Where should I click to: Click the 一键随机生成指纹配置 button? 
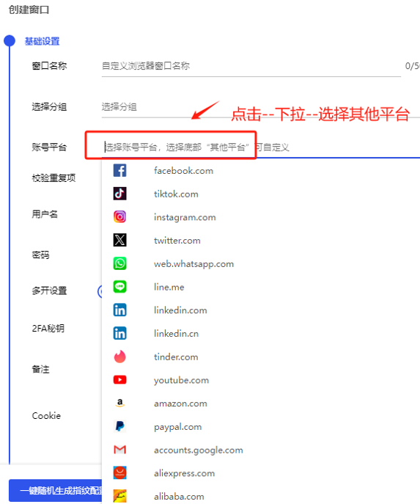pos(56,491)
